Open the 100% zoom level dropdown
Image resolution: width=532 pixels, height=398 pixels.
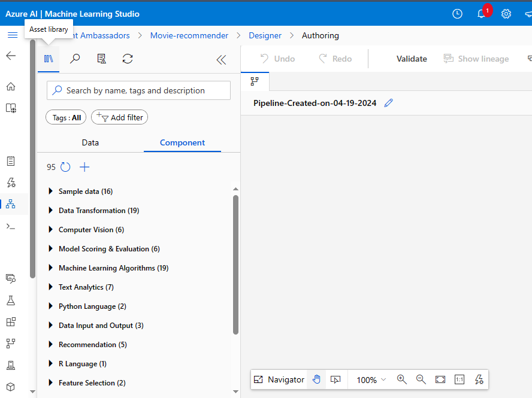pyautogui.click(x=371, y=379)
